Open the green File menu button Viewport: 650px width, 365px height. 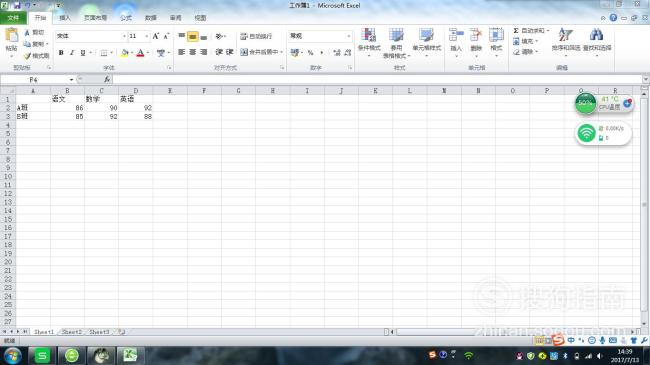point(13,18)
